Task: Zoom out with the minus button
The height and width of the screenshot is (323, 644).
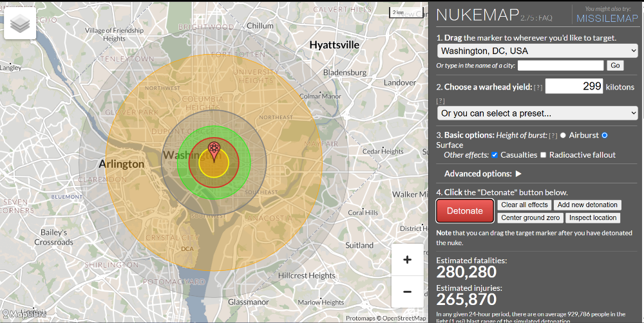Action: click(x=407, y=291)
